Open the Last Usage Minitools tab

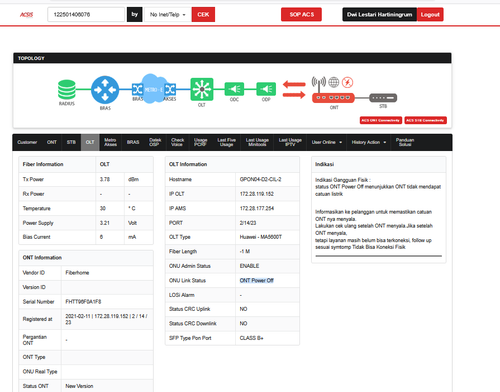click(257, 142)
